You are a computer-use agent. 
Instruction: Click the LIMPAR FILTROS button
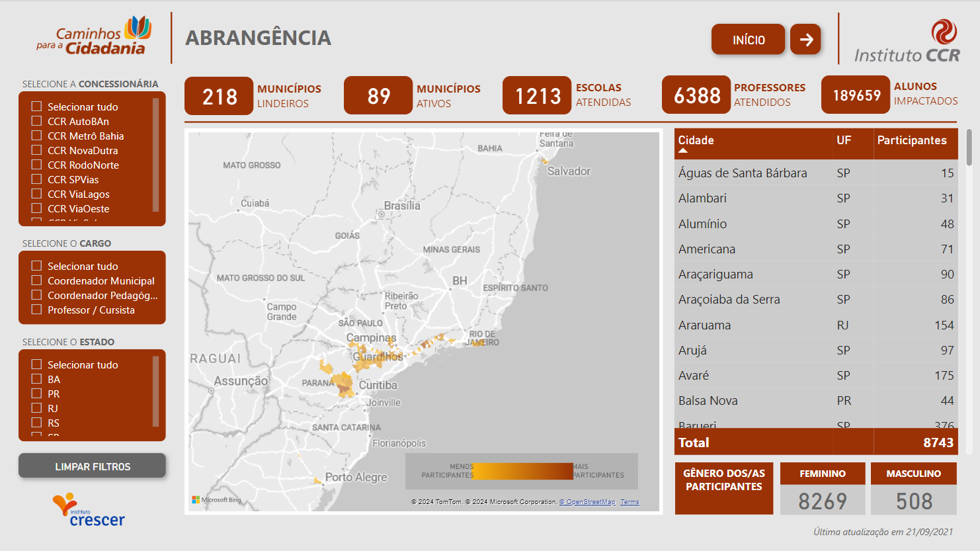pyautogui.click(x=92, y=466)
